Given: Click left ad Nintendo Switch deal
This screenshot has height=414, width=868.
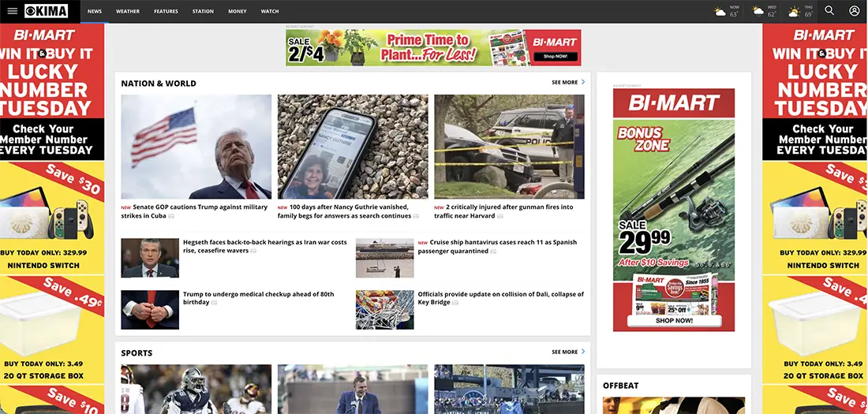Looking at the screenshot, I should [x=52, y=218].
